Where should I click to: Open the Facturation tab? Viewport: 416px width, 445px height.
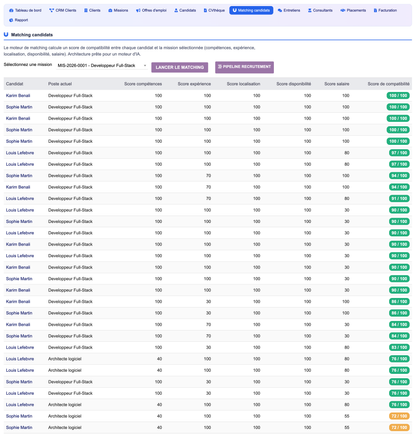point(385,10)
